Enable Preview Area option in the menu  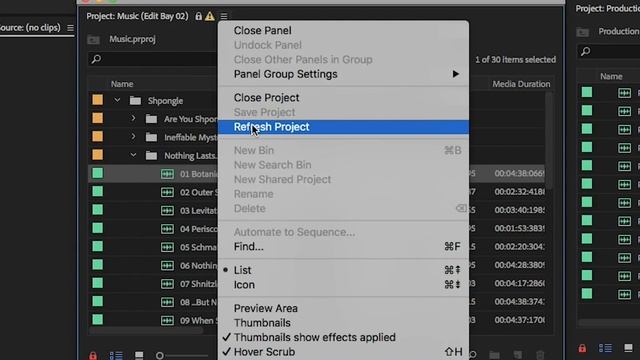(x=266, y=308)
